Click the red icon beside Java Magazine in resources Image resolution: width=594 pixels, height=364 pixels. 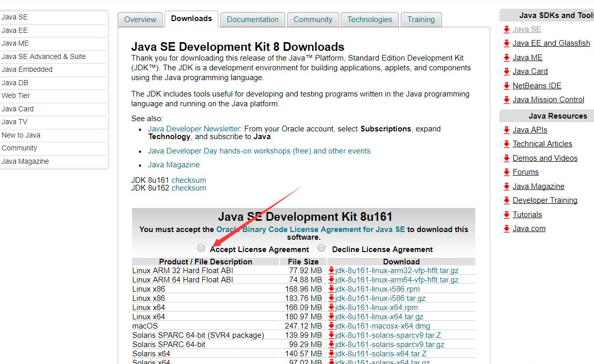click(x=507, y=186)
